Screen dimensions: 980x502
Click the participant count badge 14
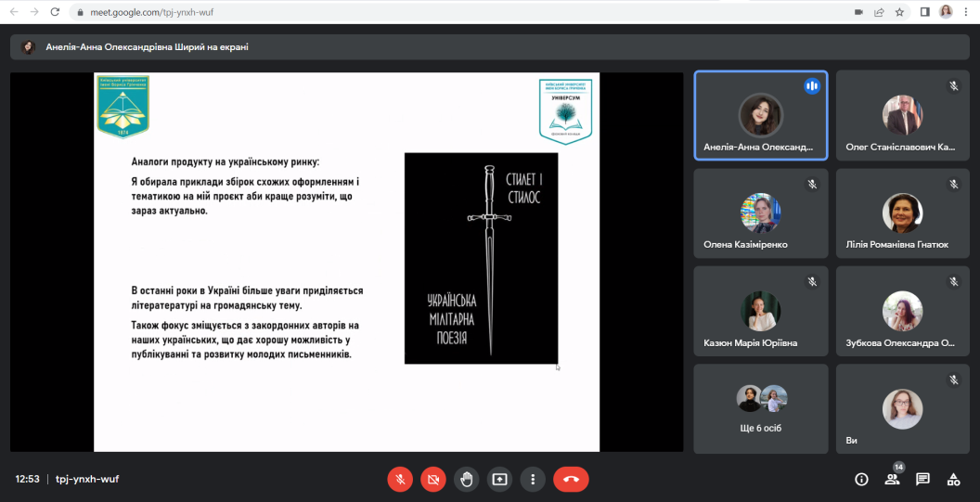tap(898, 467)
